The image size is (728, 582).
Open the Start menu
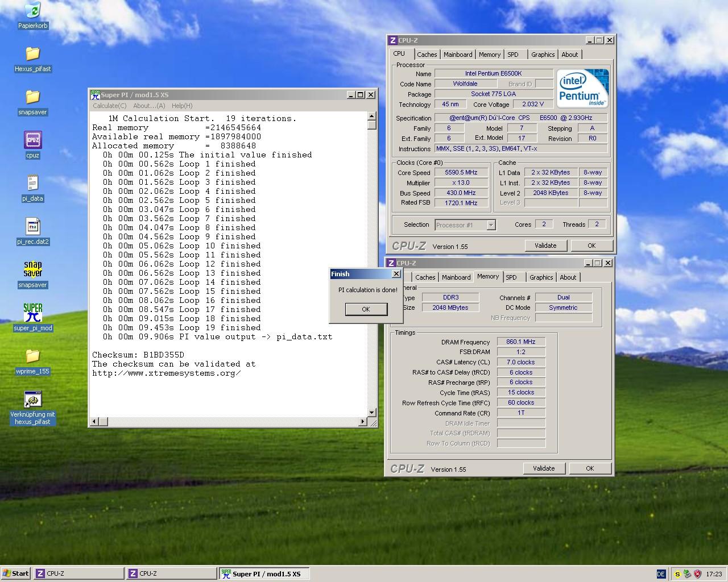pos(16,573)
